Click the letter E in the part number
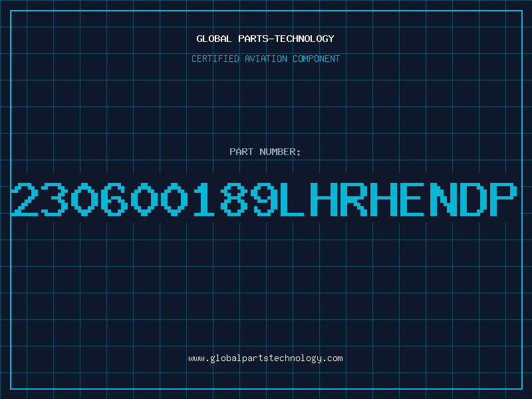Image resolution: width=532 pixels, height=399 pixels. click(412, 199)
